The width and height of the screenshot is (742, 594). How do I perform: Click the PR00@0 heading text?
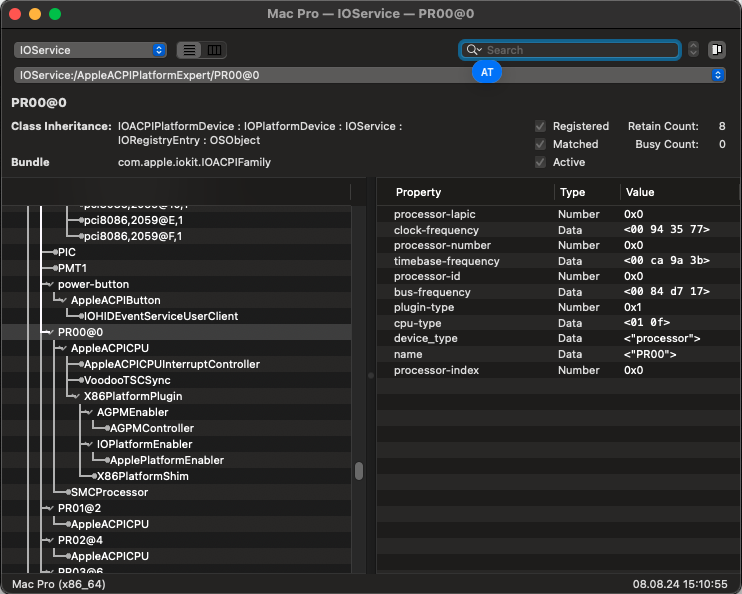[39, 103]
